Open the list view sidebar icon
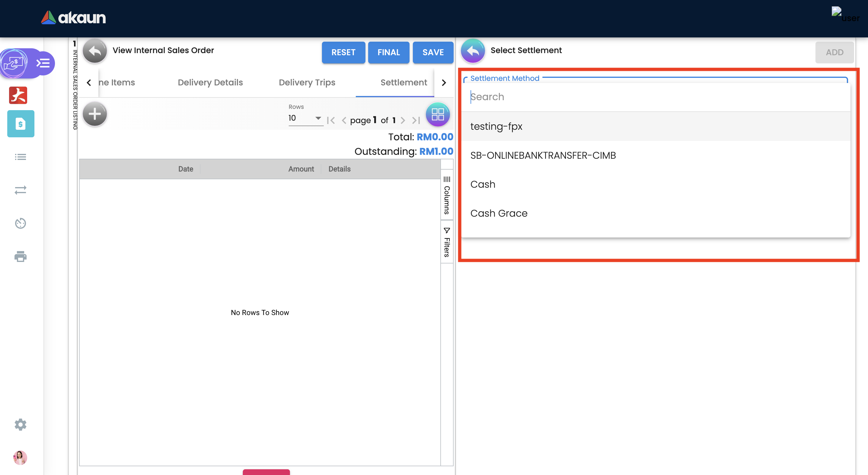This screenshot has height=475, width=868. tap(20, 157)
